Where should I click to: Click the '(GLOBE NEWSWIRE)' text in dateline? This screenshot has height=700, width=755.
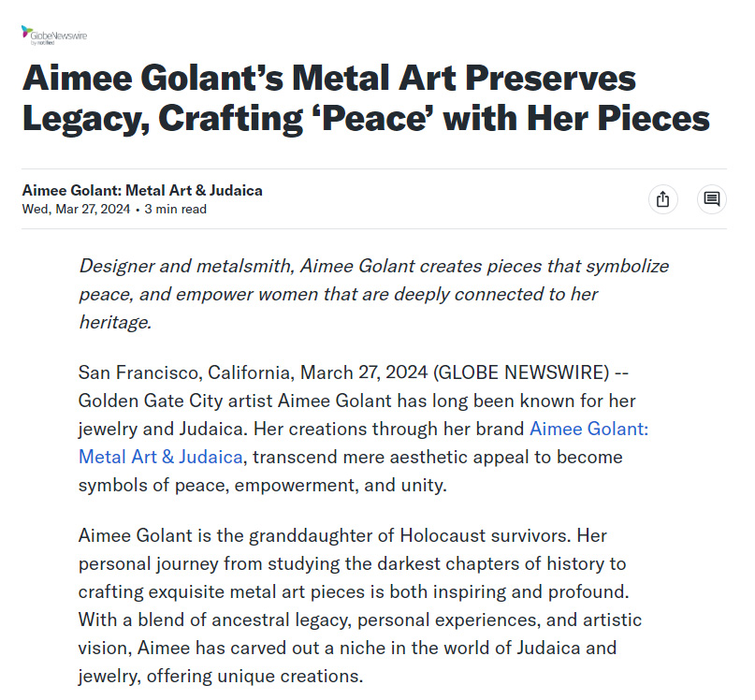[520, 373]
